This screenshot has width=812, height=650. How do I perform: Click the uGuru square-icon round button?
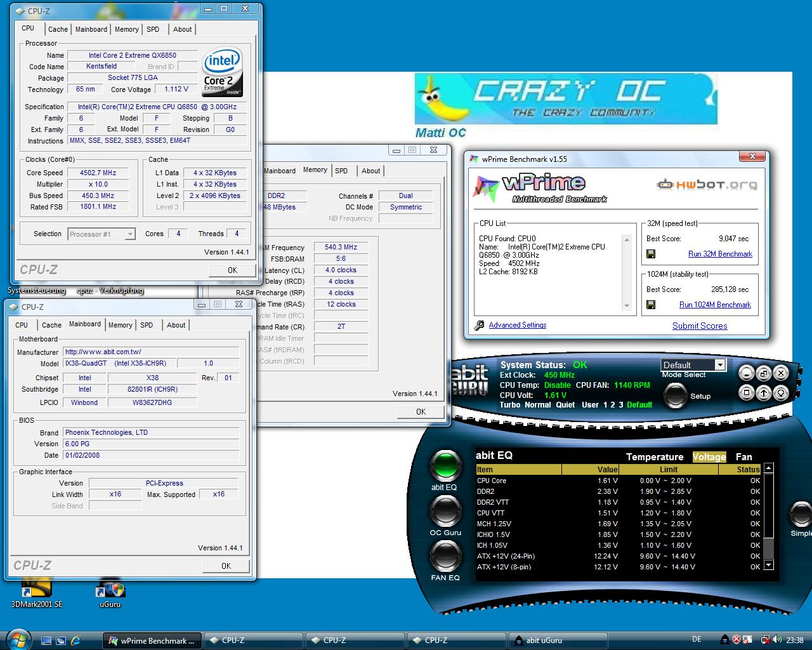tap(746, 392)
